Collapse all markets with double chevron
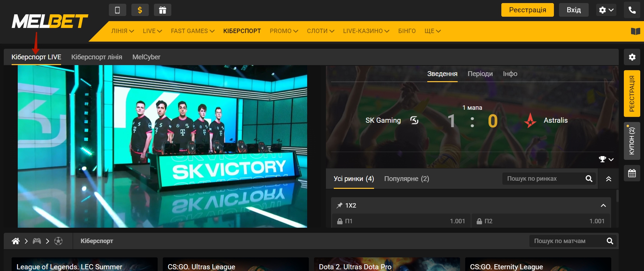 coord(609,179)
